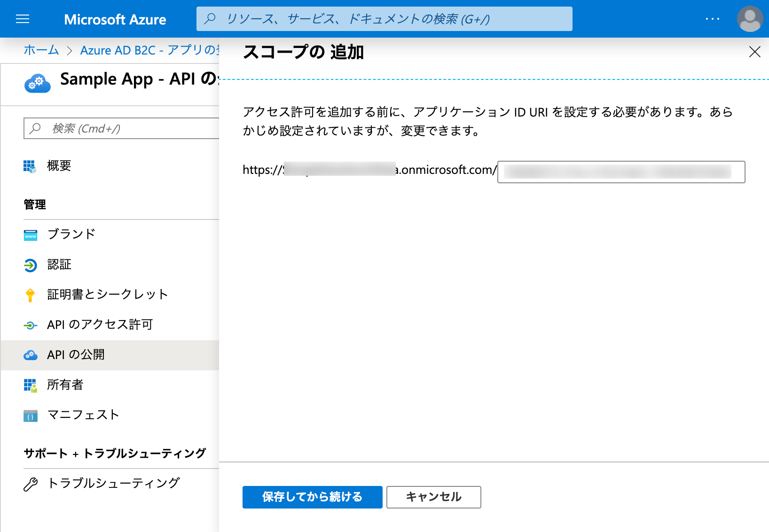Navigate to ホーム breadcrumb

pos(41,50)
